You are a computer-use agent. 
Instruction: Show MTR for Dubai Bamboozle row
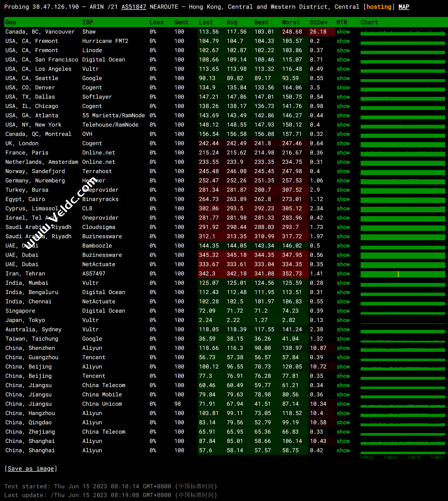(x=343, y=246)
